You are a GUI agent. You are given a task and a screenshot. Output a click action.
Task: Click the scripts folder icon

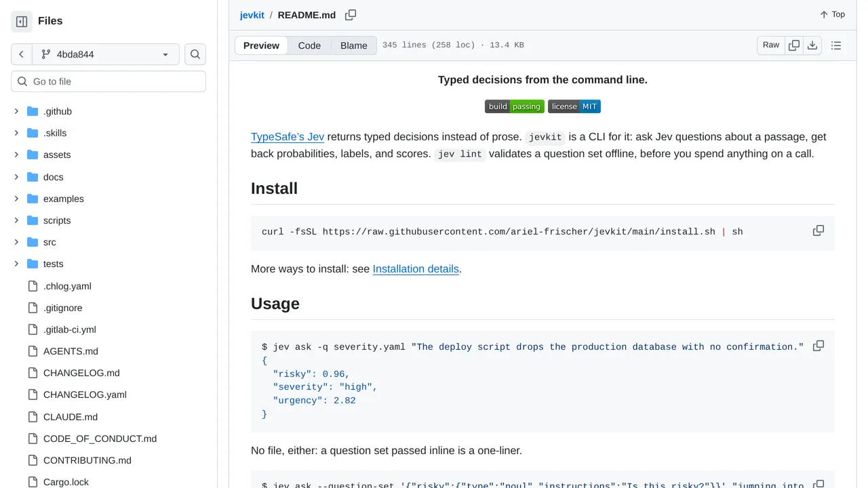click(x=33, y=220)
